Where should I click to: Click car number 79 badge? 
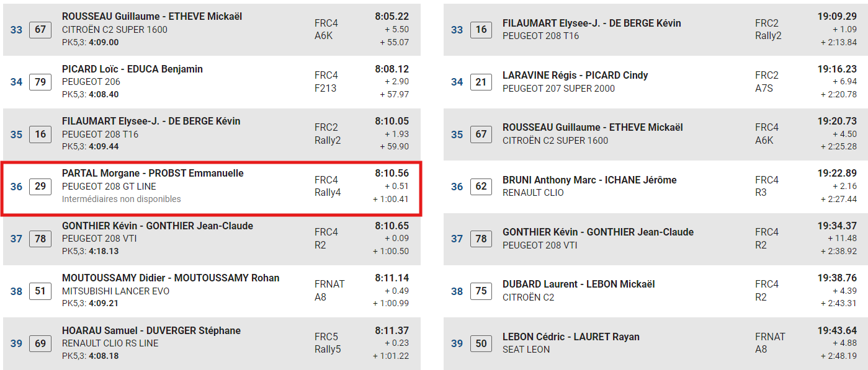pyautogui.click(x=40, y=82)
